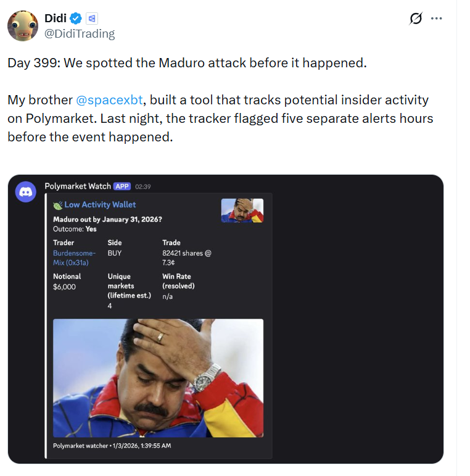Viewport: 470px width, 476px height.
Task: Click the 02:39 message timestamp
Action: point(143,186)
